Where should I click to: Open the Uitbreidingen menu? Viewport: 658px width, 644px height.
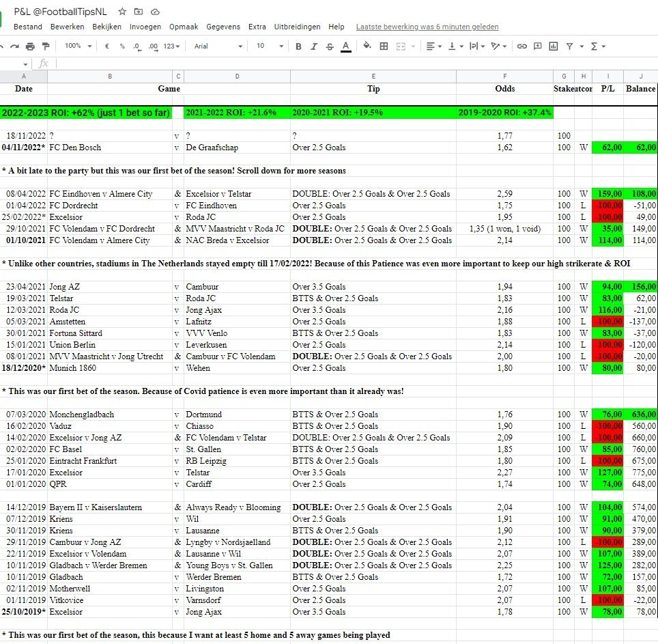coord(297,27)
